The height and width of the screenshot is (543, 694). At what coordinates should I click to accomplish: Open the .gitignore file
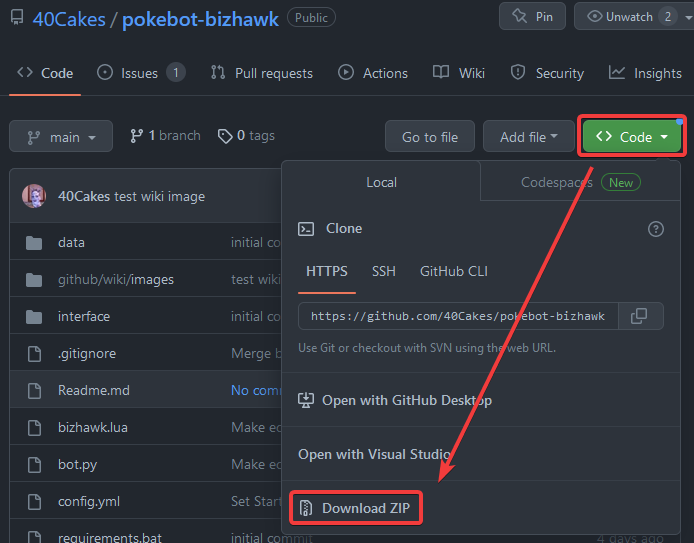pos(87,354)
